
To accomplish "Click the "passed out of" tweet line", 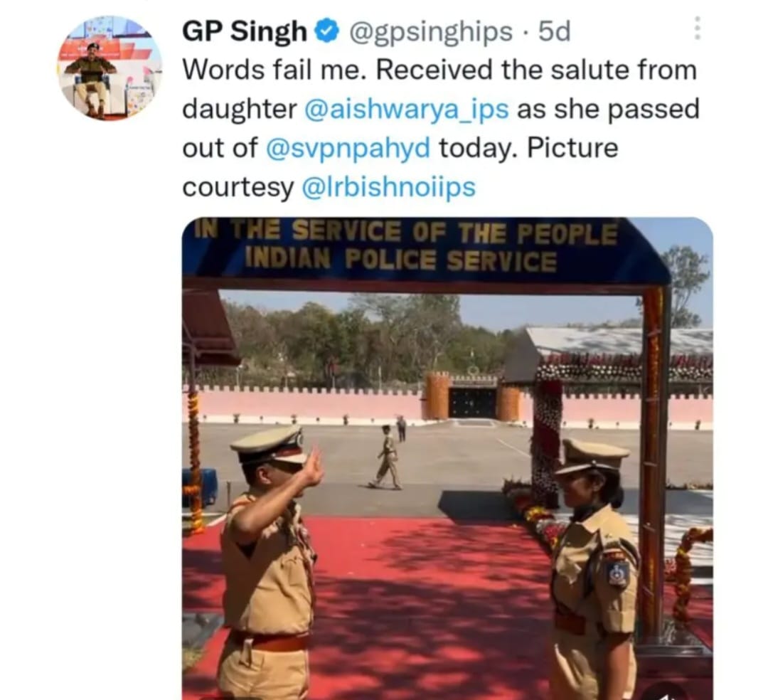I will (x=441, y=128).
